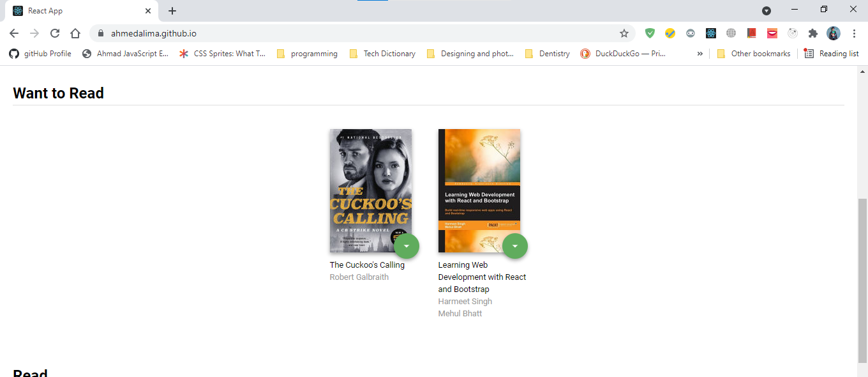Open the programming bookmarks folder
The width and height of the screenshot is (868, 377).
click(x=307, y=54)
